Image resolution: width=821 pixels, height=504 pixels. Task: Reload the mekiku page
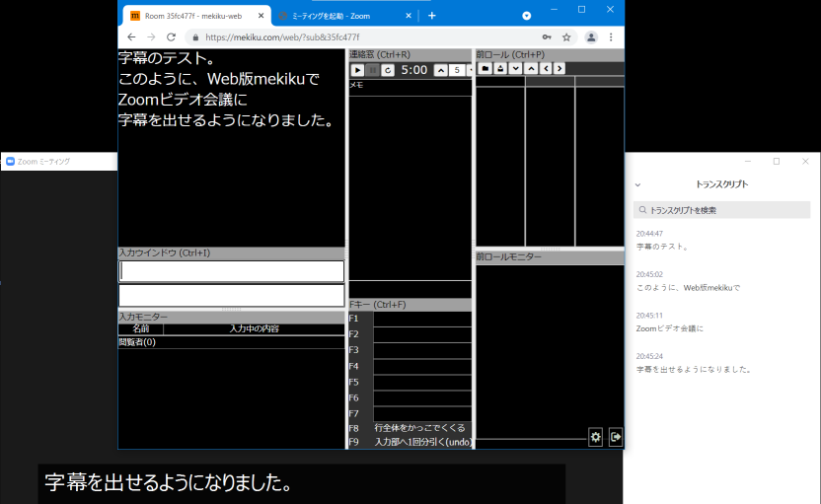172,37
